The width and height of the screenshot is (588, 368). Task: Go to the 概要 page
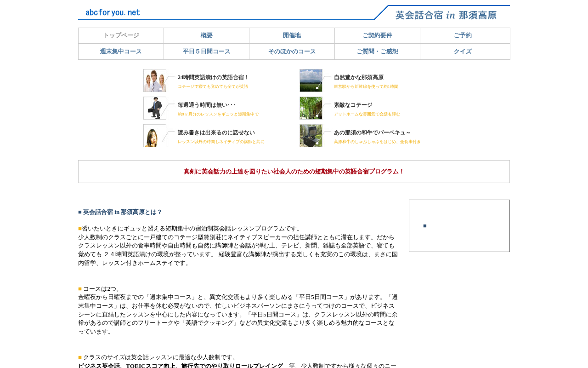pyautogui.click(x=207, y=35)
